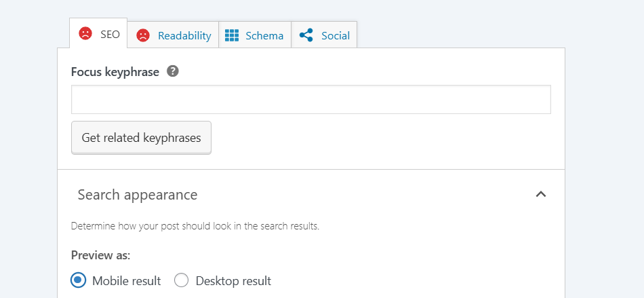The height and width of the screenshot is (298, 644).
Task: Select the Desktop result radio button
Action: click(x=182, y=280)
